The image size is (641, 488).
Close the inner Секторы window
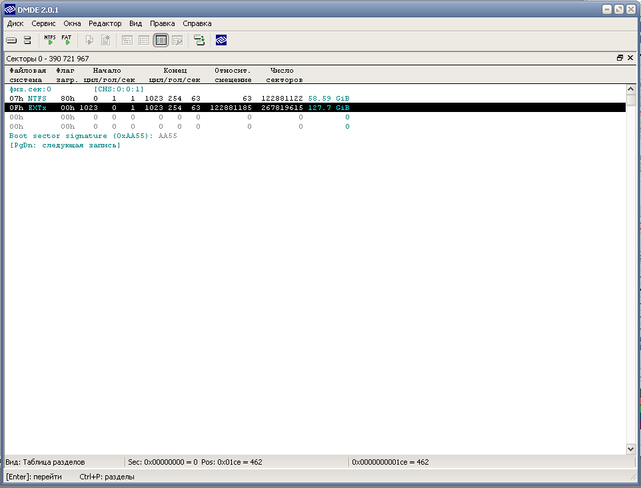(630, 58)
